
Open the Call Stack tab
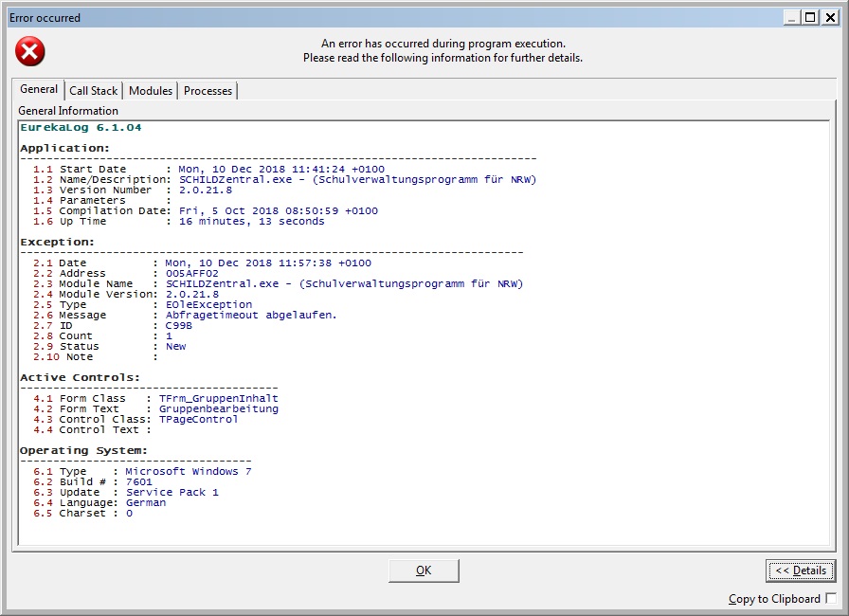tap(93, 91)
